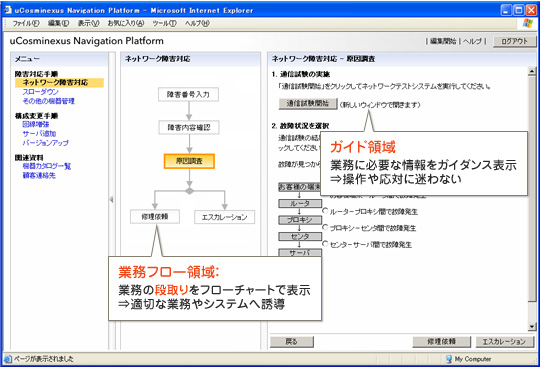This screenshot has height=367, width=540.
Task: Click the メニュー panel title
Action: [27, 59]
